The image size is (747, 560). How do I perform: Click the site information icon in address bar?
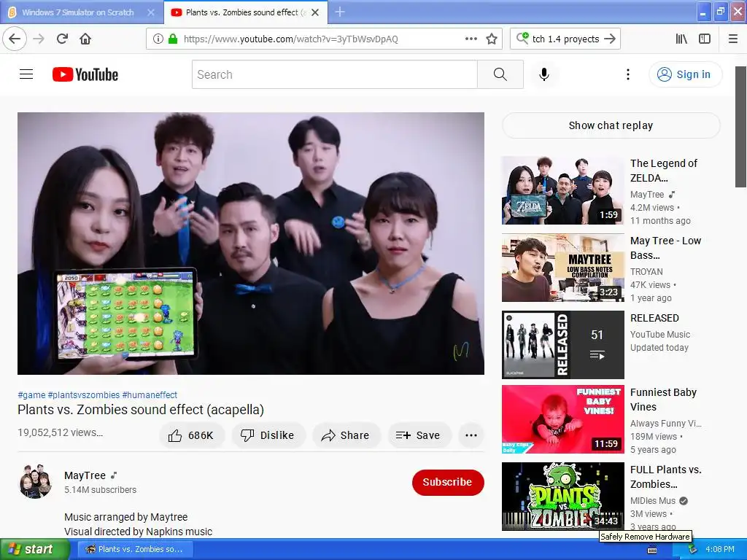[x=158, y=39]
